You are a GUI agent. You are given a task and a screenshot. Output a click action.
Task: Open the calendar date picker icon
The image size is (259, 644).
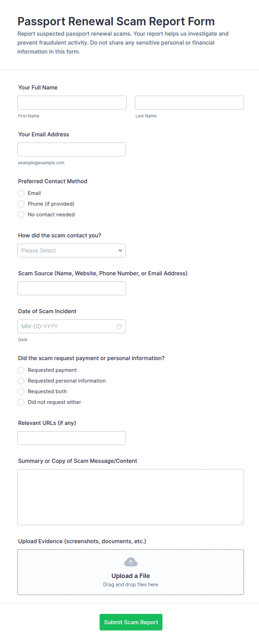(x=119, y=326)
